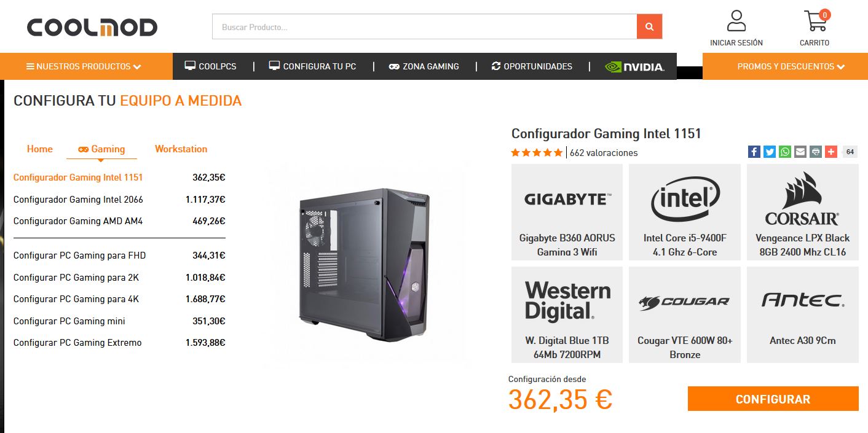This screenshot has width=868, height=433.
Task: Expand the Promos y Descuentos dropdown
Action: pyautogui.click(x=785, y=66)
